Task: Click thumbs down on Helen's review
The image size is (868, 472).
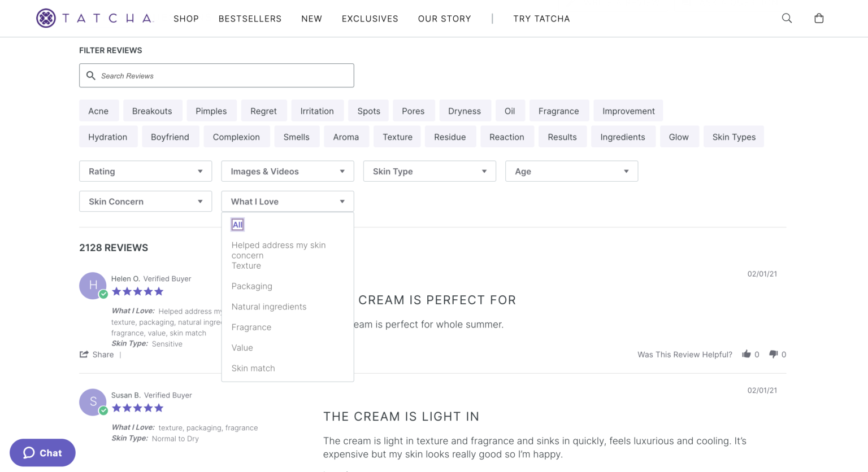Action: point(774,354)
